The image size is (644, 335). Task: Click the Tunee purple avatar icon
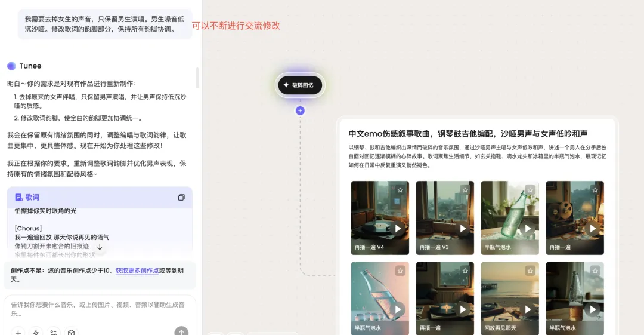[11, 66]
